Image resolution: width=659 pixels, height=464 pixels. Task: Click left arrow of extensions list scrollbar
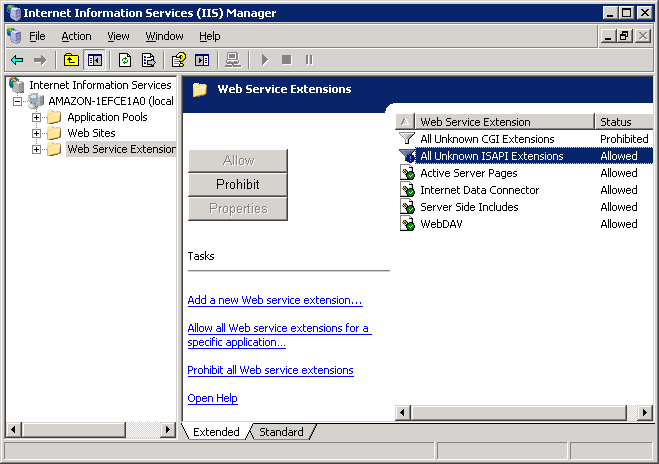click(403, 412)
